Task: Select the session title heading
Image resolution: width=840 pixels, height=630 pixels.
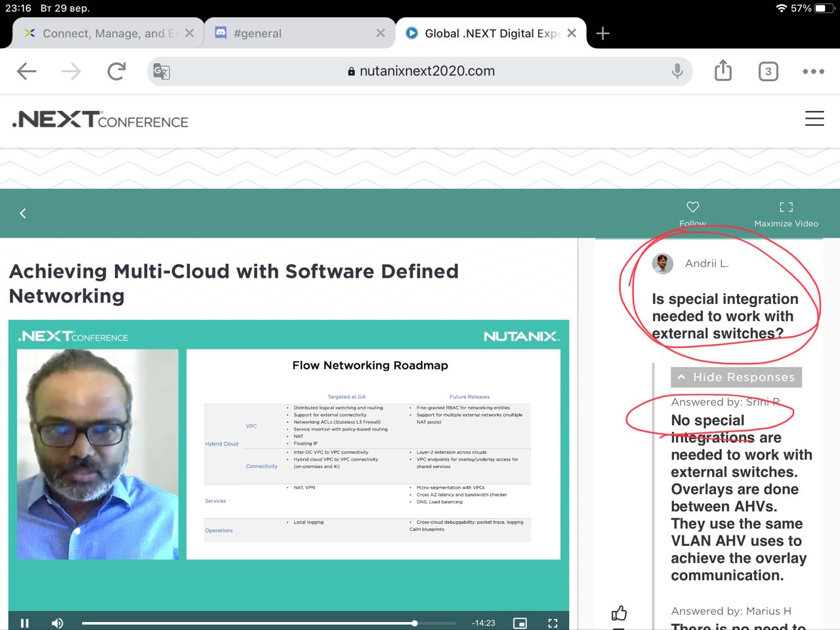Action: pyautogui.click(x=234, y=283)
